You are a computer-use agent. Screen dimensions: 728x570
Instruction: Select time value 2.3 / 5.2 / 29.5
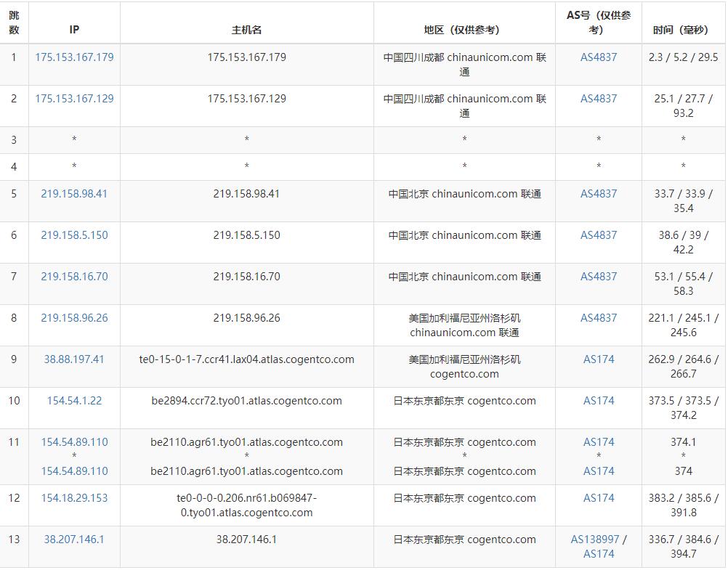tap(683, 57)
